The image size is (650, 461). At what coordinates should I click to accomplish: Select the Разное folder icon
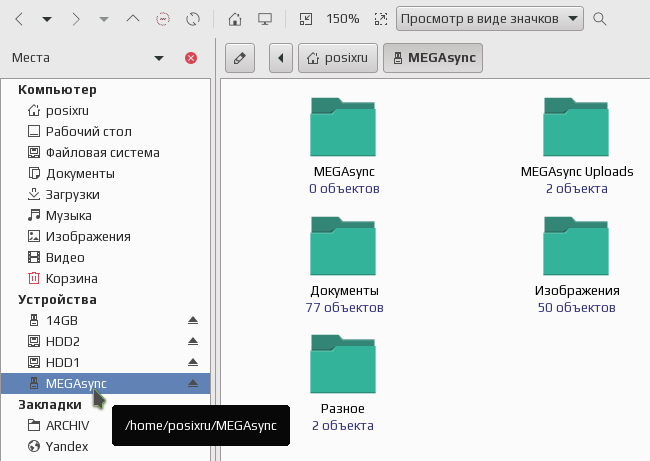[343, 364]
